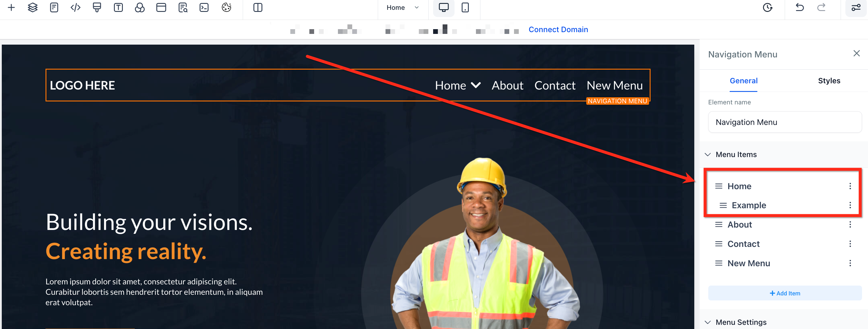Viewport: 868px width, 329px height.
Task: Click the version history clock icon
Action: [767, 7]
